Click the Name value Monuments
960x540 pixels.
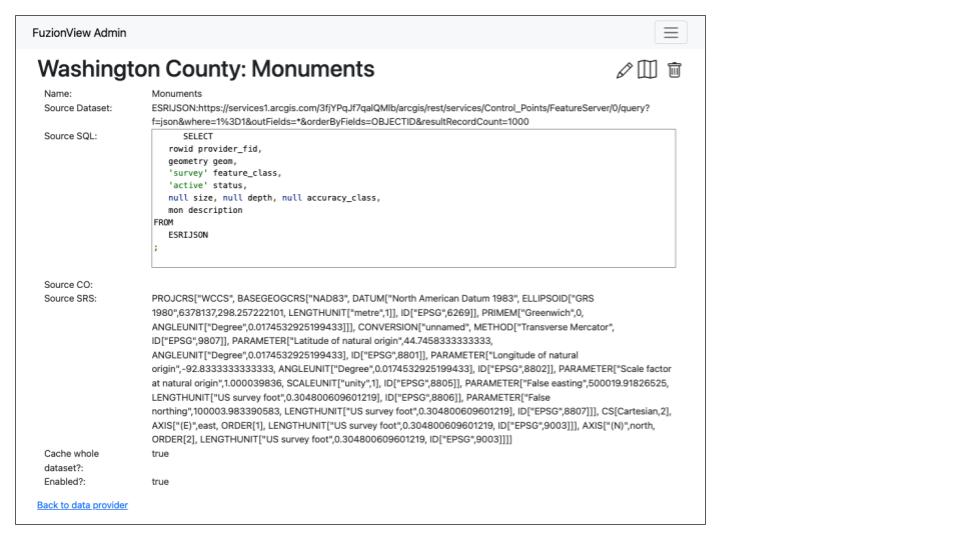[x=176, y=94]
